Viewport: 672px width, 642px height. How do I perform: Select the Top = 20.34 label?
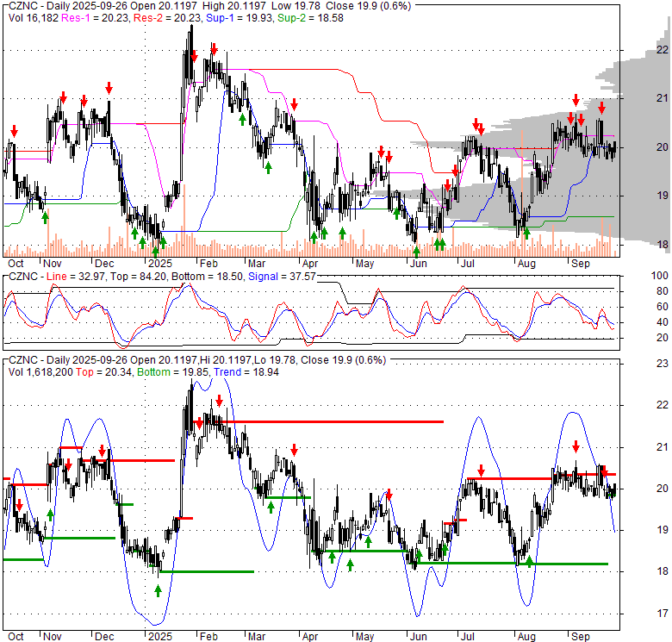tap(104, 372)
